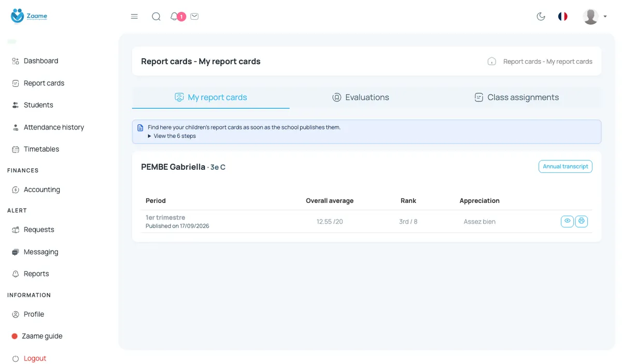Open the mail envelope icon
The width and height of the screenshot is (622, 364).
click(194, 17)
